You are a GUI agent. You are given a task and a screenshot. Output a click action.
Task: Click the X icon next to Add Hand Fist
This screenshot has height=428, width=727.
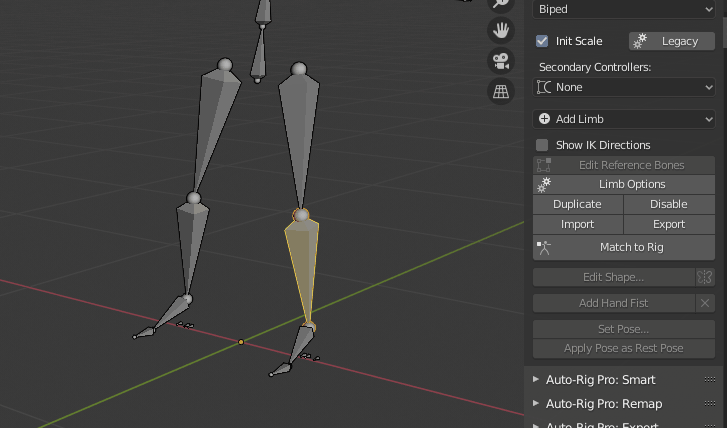point(705,303)
